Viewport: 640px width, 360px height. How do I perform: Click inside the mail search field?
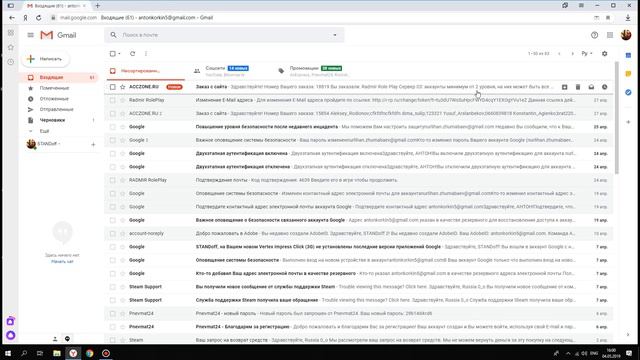[x=224, y=35]
